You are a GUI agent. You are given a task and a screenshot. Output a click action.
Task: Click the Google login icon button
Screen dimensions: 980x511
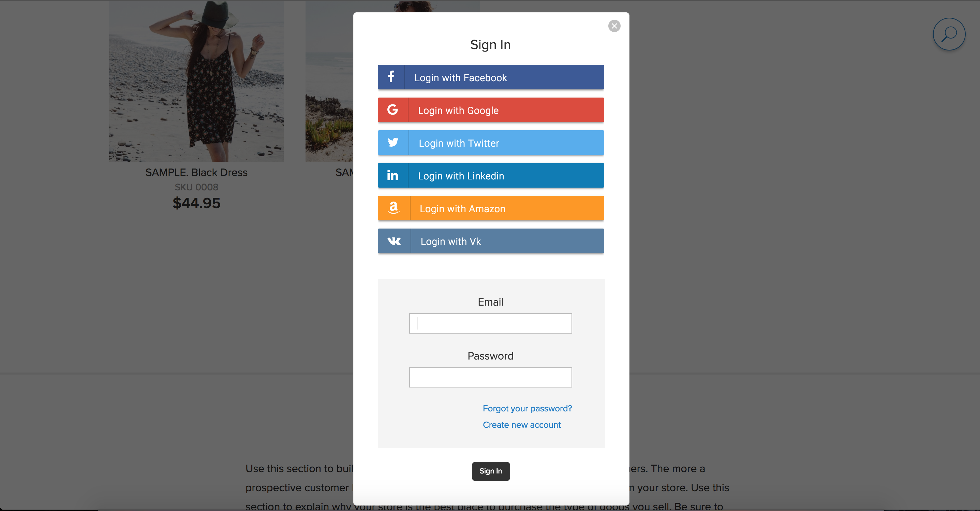[x=392, y=110]
